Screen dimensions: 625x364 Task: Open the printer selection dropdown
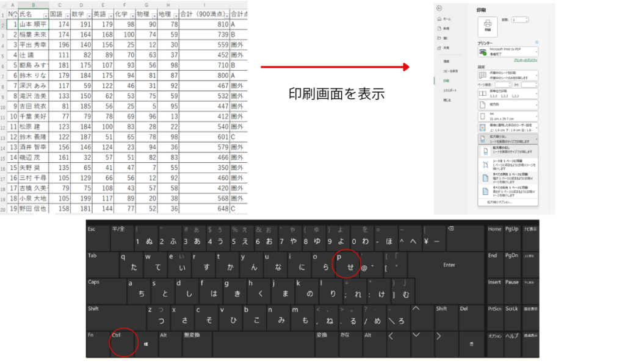pos(508,52)
